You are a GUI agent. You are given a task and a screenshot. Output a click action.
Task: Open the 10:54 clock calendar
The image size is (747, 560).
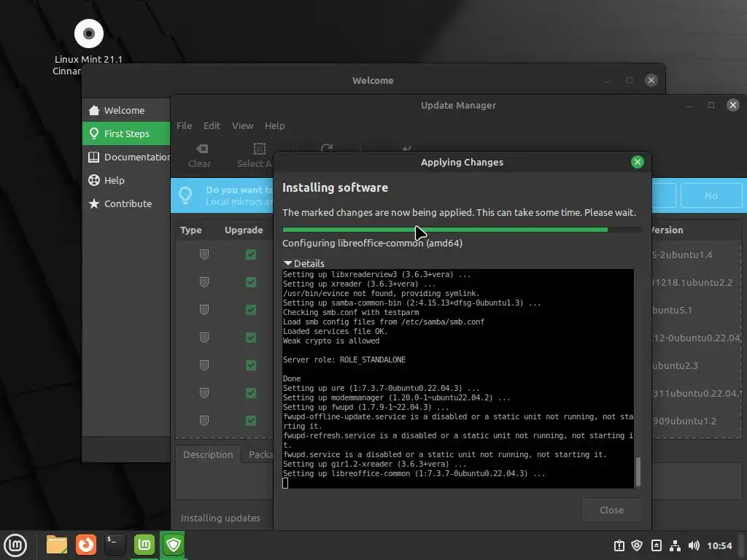719,545
